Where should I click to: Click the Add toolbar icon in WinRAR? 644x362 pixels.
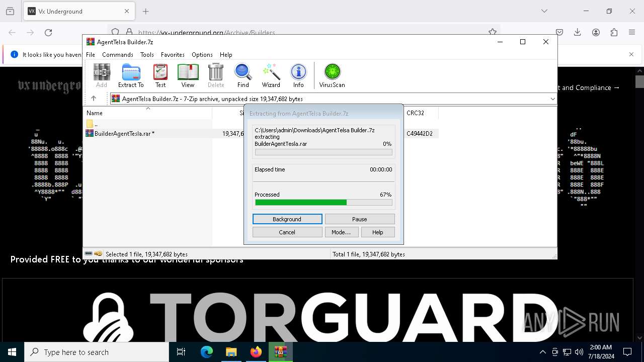102,75
